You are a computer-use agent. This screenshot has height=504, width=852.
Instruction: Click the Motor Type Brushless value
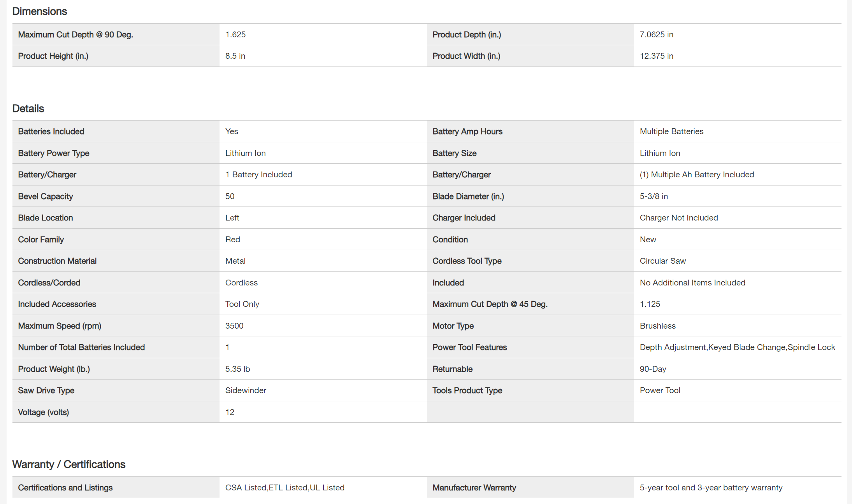pyautogui.click(x=657, y=326)
